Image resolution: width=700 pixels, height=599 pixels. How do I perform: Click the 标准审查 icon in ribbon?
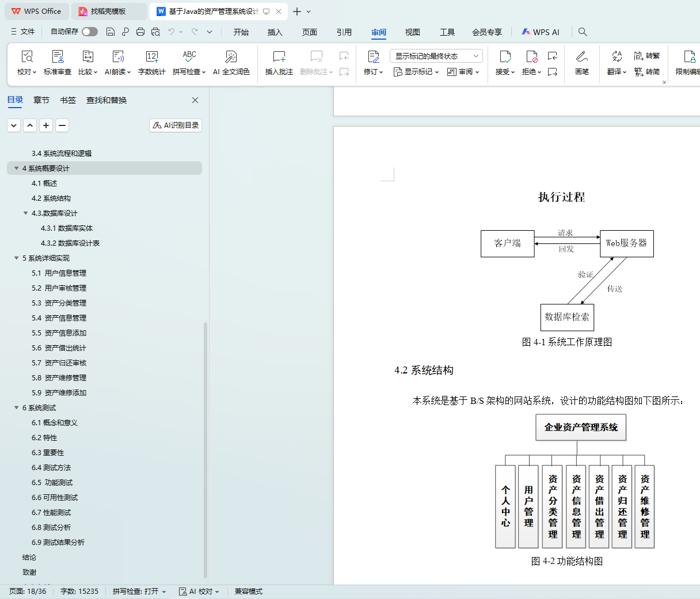click(58, 57)
